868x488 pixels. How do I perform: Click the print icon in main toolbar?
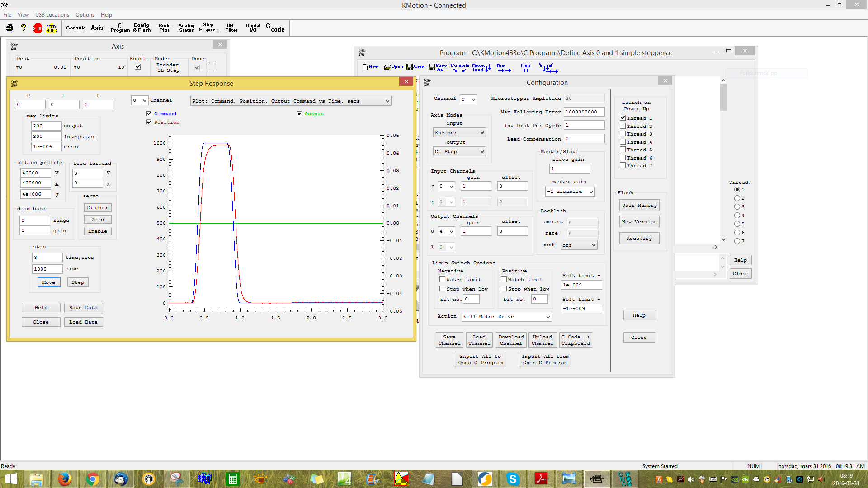click(9, 28)
